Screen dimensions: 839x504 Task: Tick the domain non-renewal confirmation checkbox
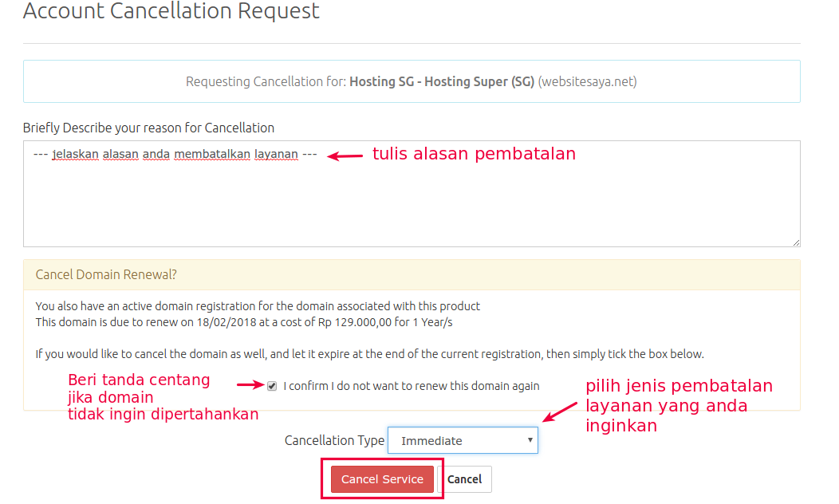272,386
